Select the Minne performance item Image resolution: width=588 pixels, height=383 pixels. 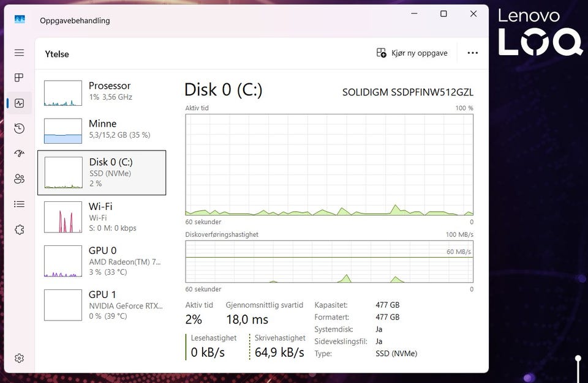tap(102, 130)
